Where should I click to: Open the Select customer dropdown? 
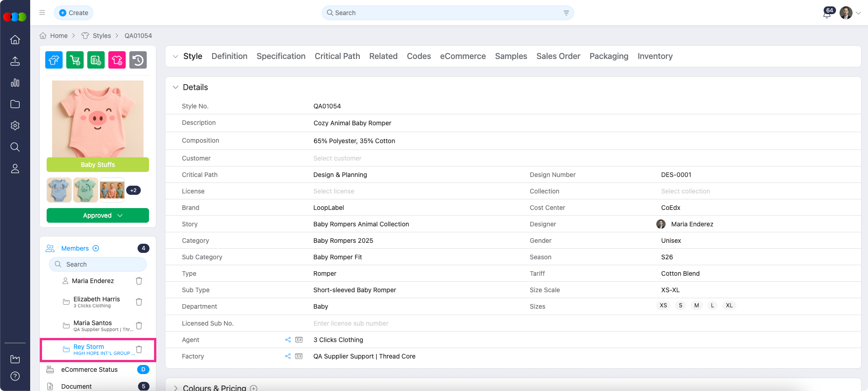point(337,158)
